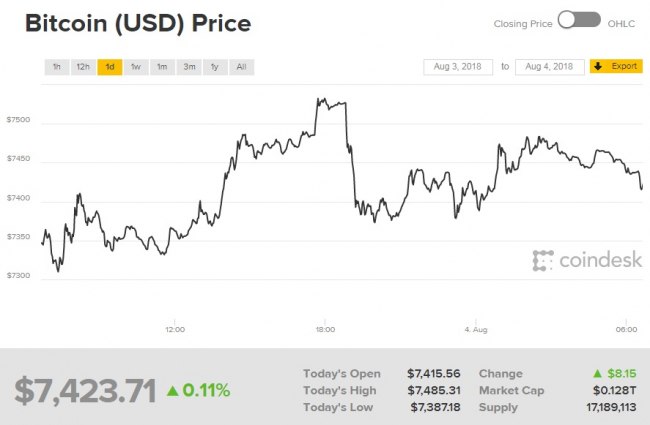Click the highlighted 1d range button
Image resolution: width=650 pixels, height=425 pixels.
pyautogui.click(x=109, y=67)
